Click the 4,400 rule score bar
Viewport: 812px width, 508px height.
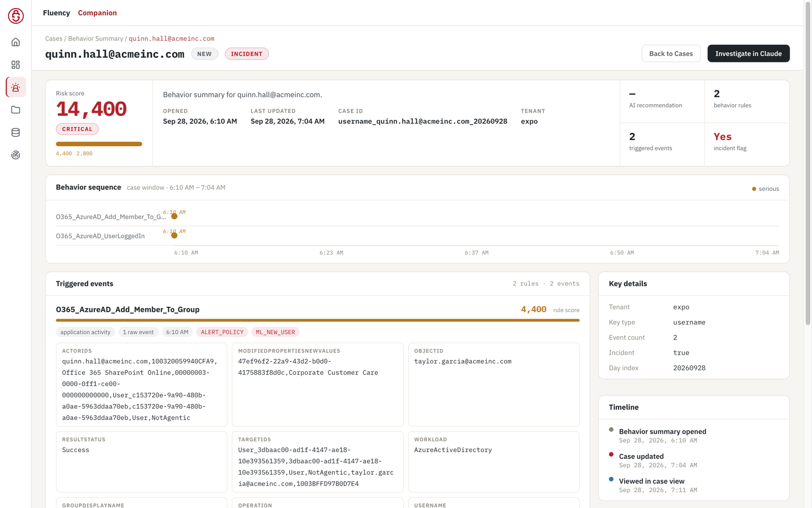click(x=318, y=321)
